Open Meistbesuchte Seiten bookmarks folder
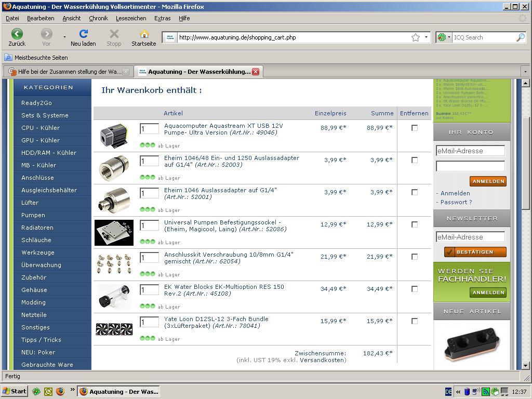The image size is (532, 399). tap(36, 58)
